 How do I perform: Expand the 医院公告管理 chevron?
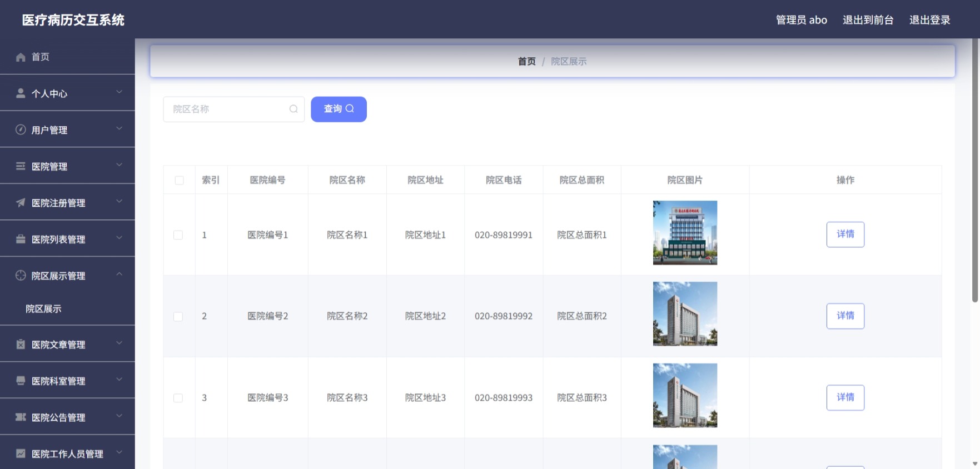119,416
